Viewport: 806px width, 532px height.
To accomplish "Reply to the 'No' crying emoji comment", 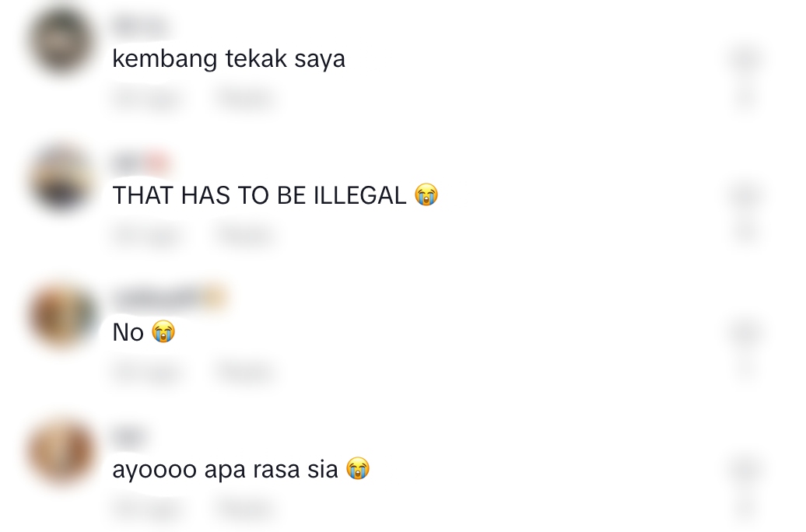I will [x=244, y=372].
